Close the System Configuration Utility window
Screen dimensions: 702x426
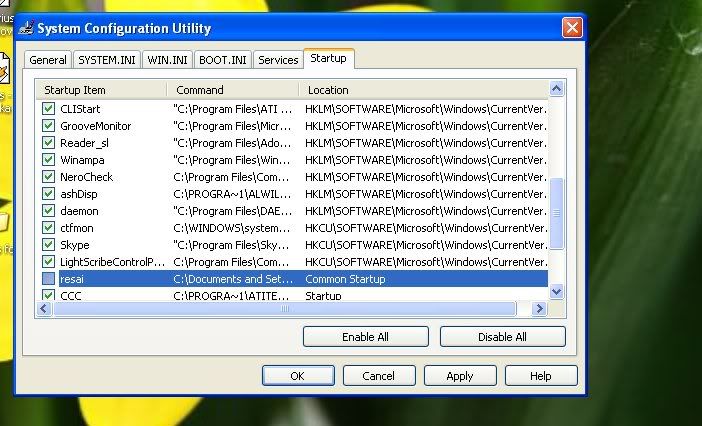click(x=572, y=28)
